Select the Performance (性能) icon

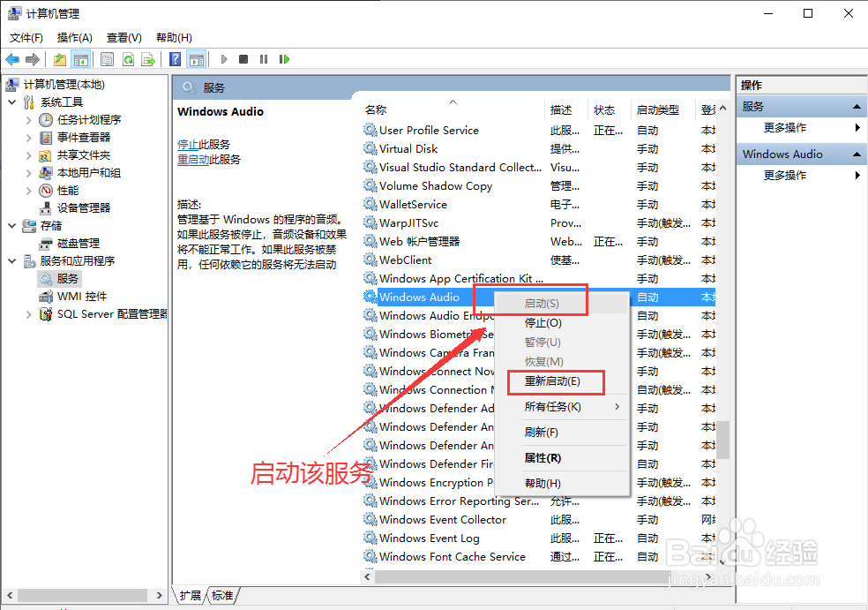tap(46, 191)
